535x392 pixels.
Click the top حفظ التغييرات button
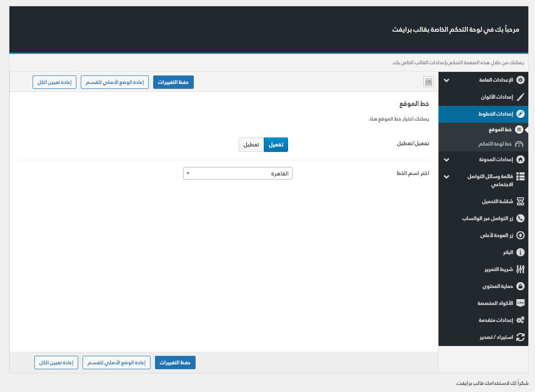tap(173, 83)
